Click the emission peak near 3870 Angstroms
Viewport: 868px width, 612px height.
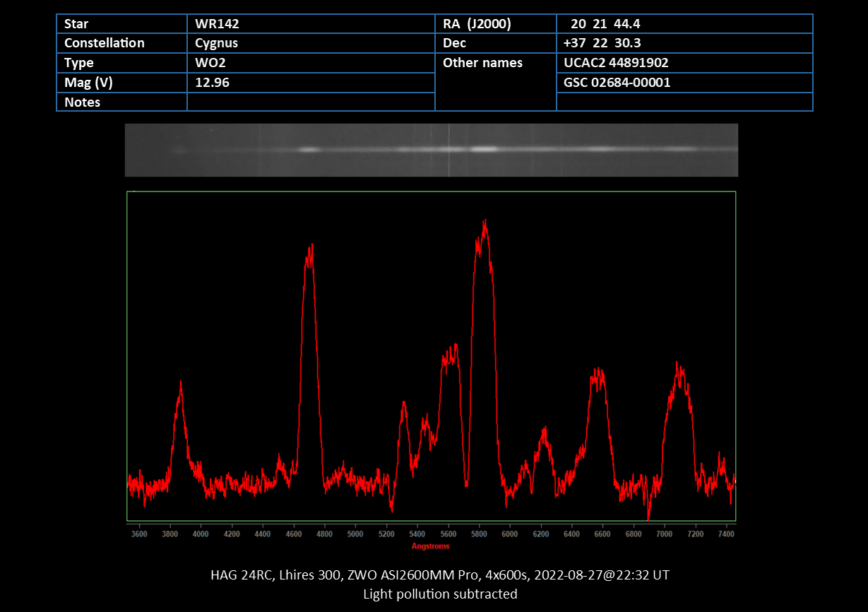coord(181,387)
